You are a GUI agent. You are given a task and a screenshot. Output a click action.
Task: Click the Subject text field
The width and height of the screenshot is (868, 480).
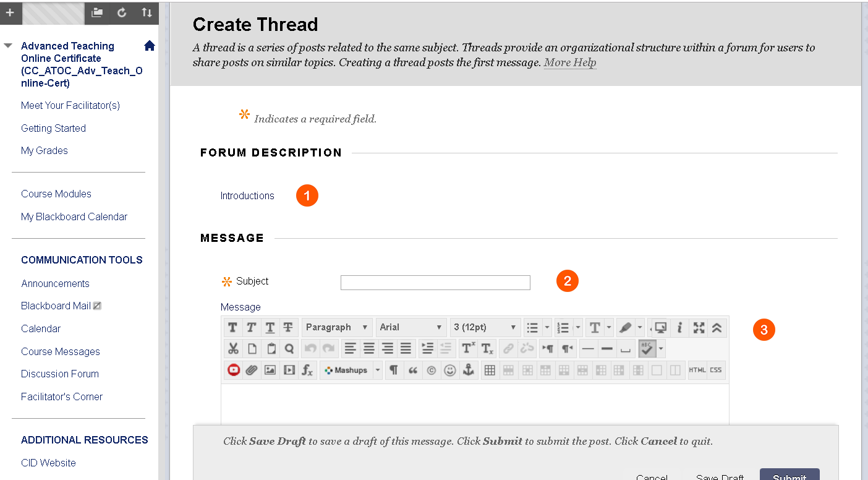(435, 283)
